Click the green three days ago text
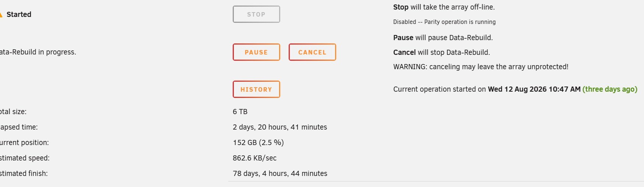Viewport: 644px width, 187px height. (x=610, y=89)
